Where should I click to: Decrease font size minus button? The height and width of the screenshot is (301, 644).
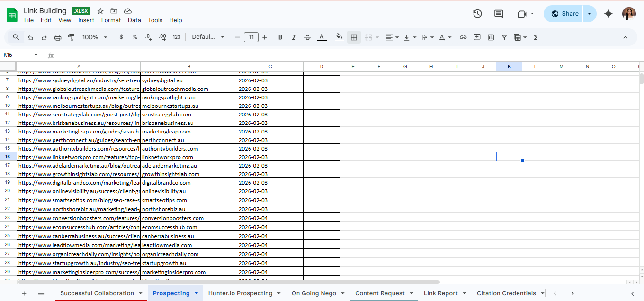(x=238, y=37)
